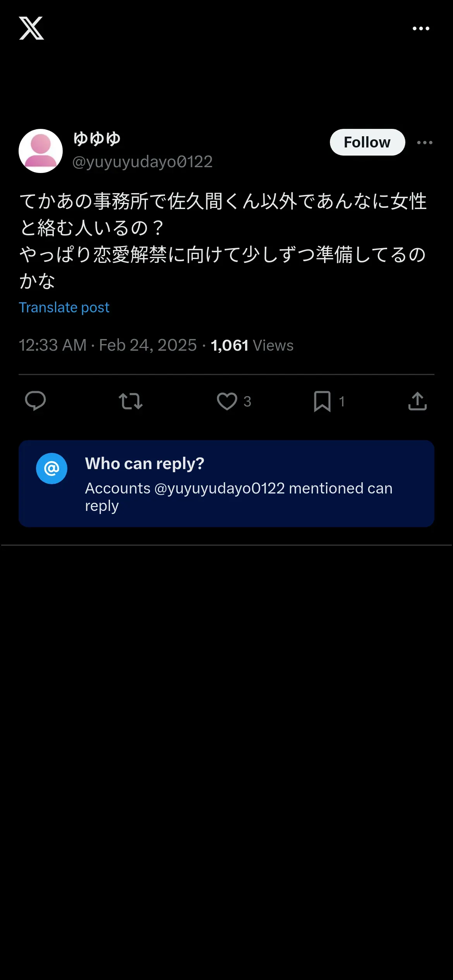Share the post via the upload icon
Image resolution: width=453 pixels, height=980 pixels.
coord(417,401)
